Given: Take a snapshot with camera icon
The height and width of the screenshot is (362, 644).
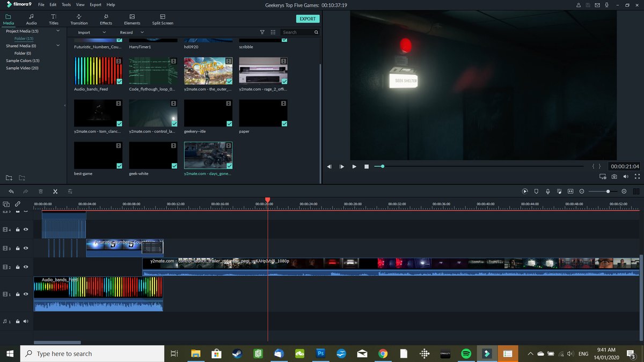Looking at the screenshot, I should 614,176.
